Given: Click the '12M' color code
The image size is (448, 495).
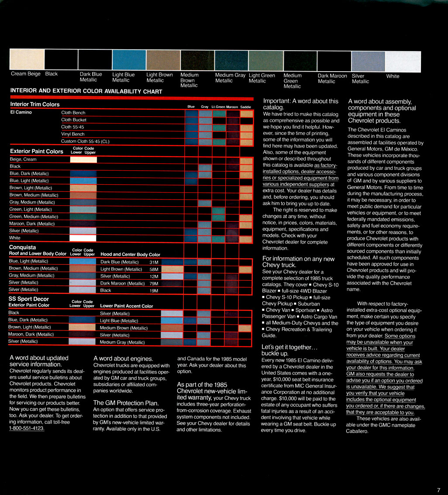Looking at the screenshot, I should coord(154,276).
